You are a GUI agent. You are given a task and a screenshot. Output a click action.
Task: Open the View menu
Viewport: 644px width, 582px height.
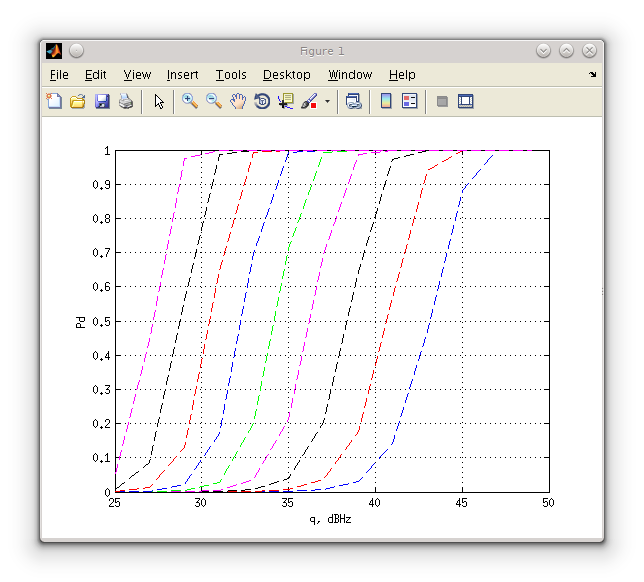coord(137,75)
